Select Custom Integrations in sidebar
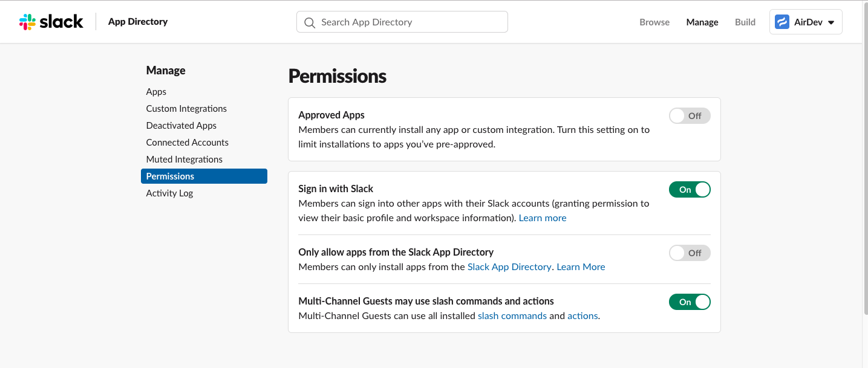The image size is (868, 368). 186,109
